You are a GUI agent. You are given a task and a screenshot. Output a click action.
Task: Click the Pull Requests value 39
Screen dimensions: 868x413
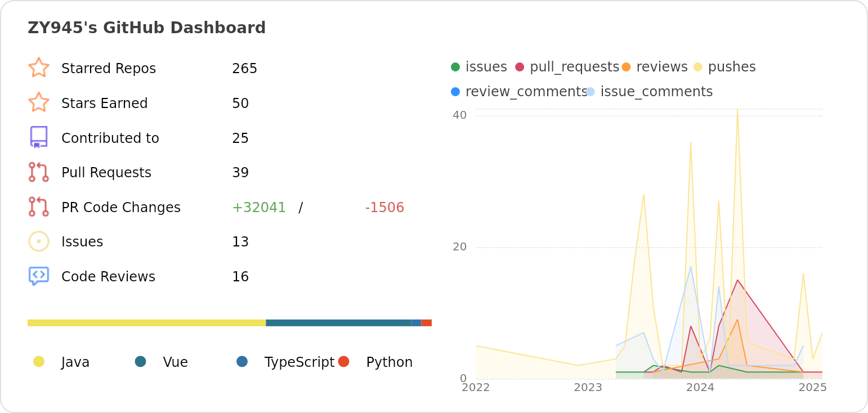(x=240, y=173)
